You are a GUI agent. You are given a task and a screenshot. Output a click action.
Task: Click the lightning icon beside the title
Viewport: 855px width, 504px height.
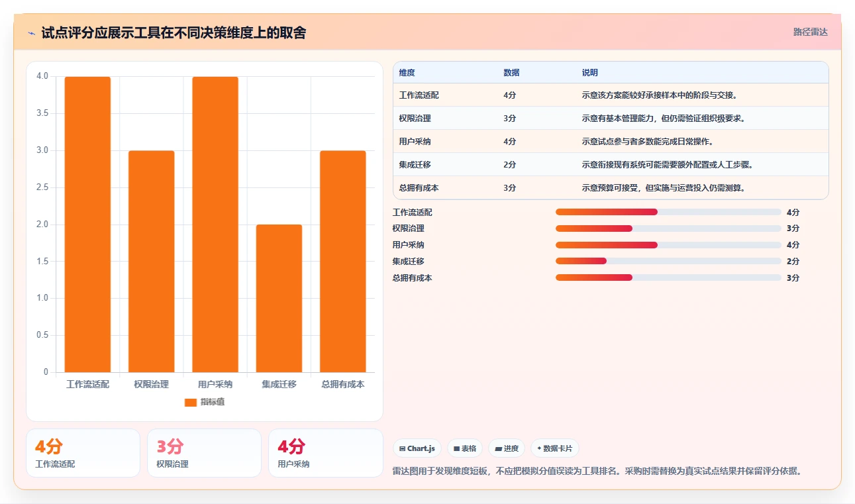click(x=31, y=33)
